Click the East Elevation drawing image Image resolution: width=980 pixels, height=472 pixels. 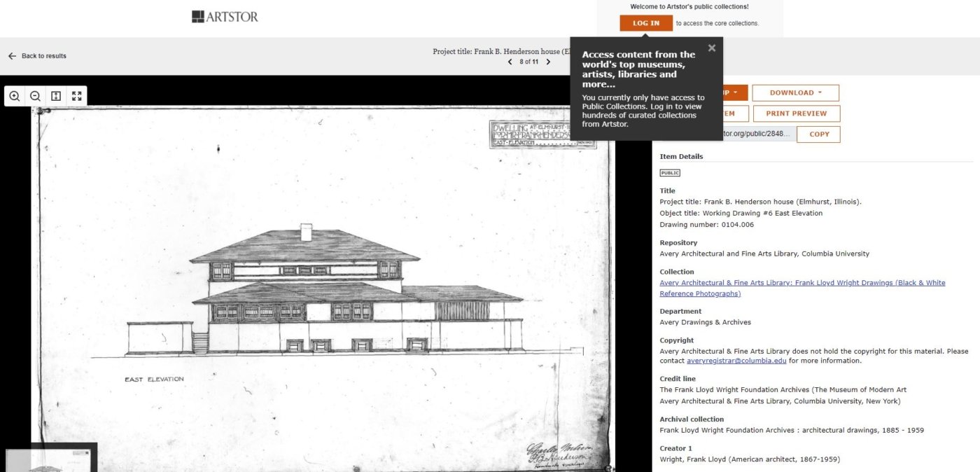tap(323, 289)
